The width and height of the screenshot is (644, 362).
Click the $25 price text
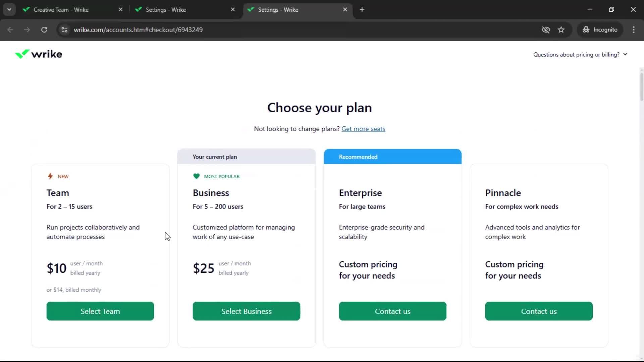pos(203,268)
